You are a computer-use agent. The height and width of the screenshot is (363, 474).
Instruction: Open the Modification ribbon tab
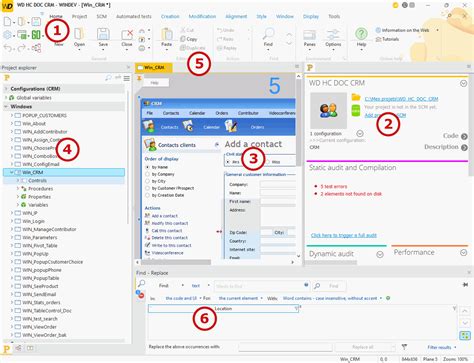point(202,16)
